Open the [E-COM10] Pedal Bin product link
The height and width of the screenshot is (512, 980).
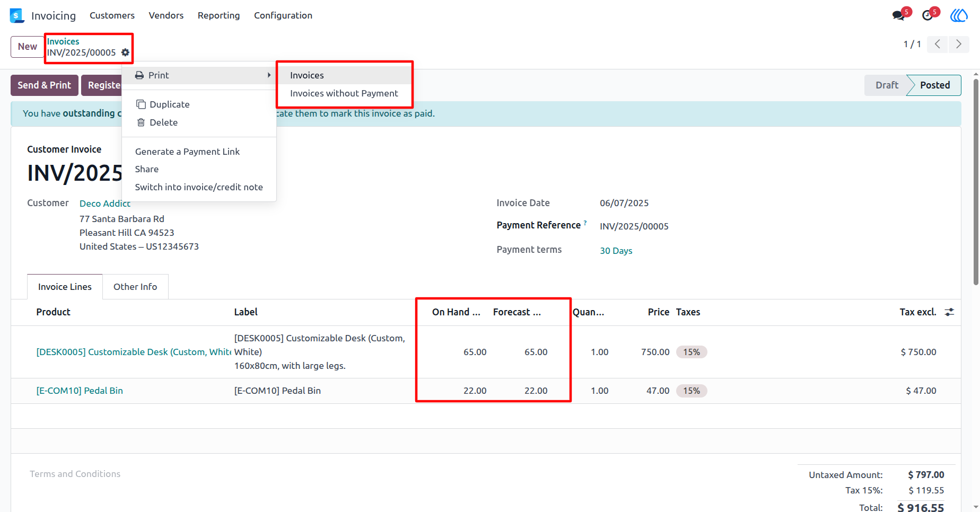click(x=80, y=391)
